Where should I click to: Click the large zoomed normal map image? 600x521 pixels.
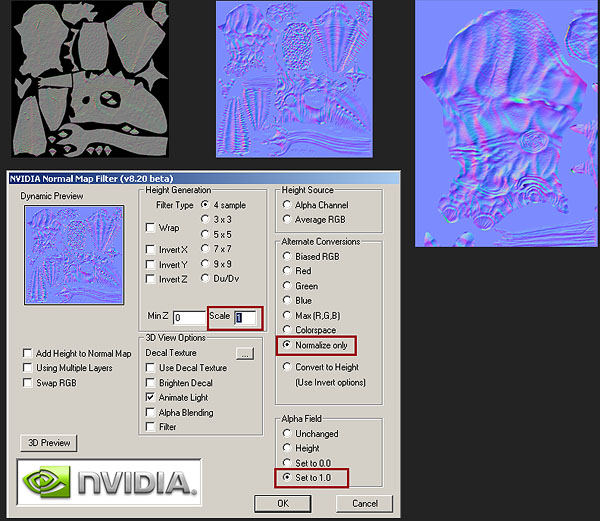pyautogui.click(x=506, y=123)
